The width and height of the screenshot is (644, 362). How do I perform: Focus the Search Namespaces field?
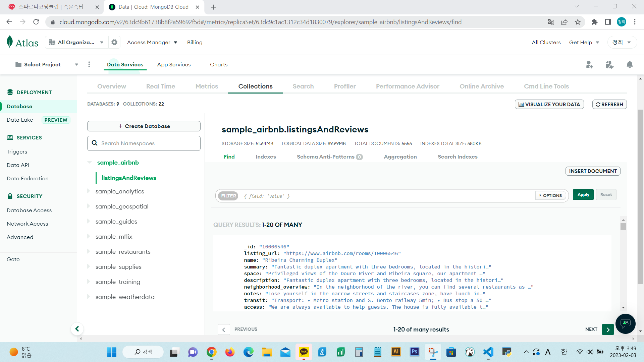(x=144, y=143)
